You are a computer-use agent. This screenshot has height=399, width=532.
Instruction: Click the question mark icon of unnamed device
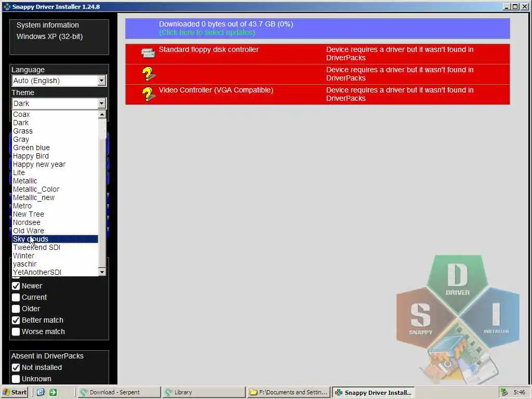(x=148, y=74)
